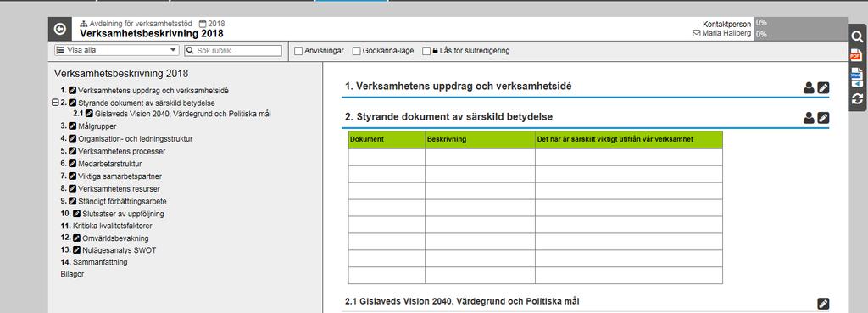Collapse Styrande dokument tree node

[55, 103]
